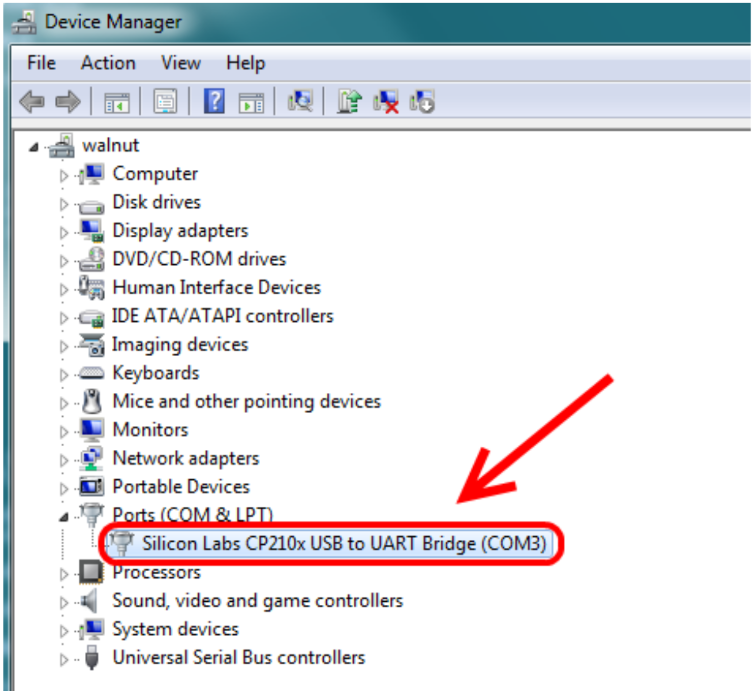Screen dimensions: 755x691
Task: Open the Action menu
Action: click(x=108, y=63)
